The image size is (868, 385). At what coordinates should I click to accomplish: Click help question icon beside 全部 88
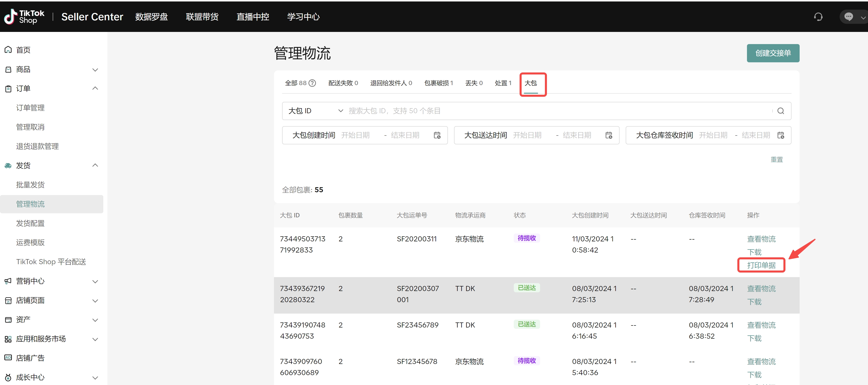tap(312, 83)
